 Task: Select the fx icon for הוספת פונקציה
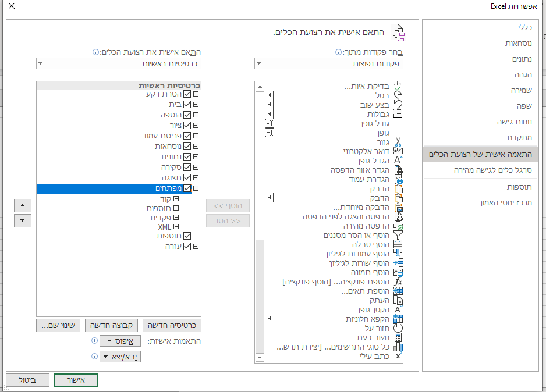398,281
